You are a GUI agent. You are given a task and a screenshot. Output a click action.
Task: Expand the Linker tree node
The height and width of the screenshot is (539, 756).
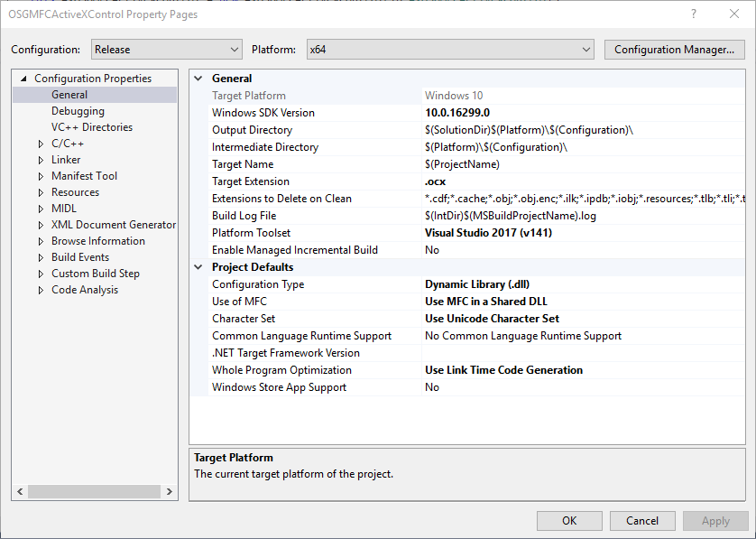[39, 159]
